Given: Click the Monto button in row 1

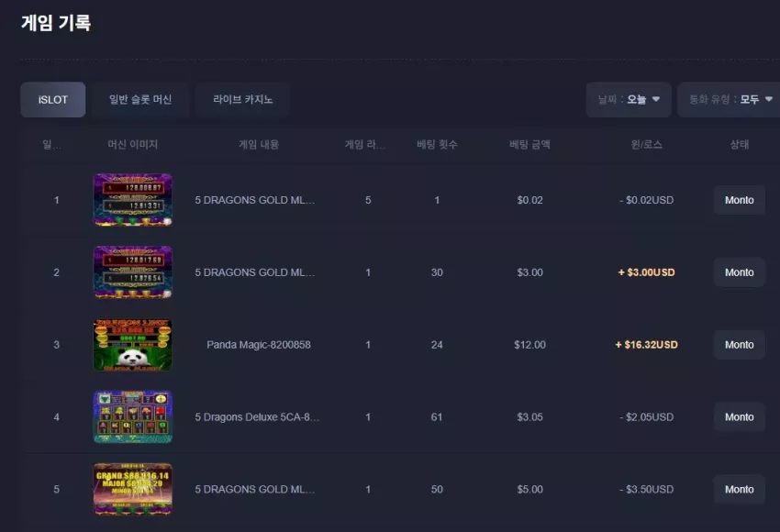Looking at the screenshot, I should pos(740,200).
